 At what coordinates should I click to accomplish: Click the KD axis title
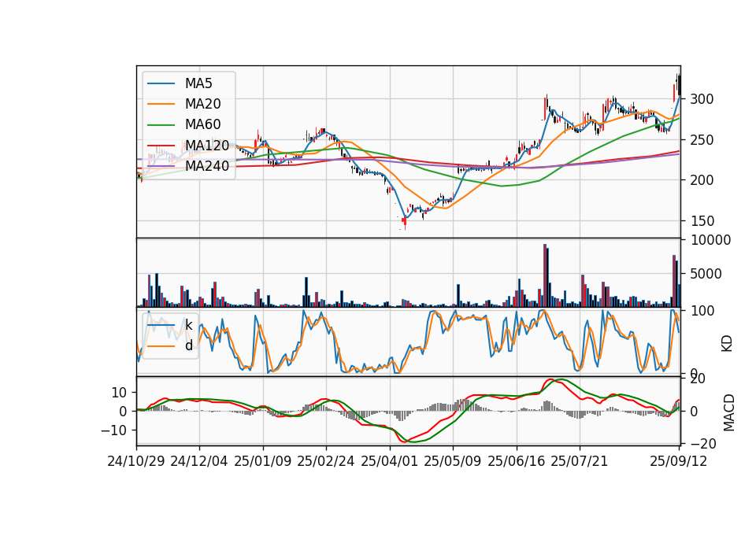[727, 343]
